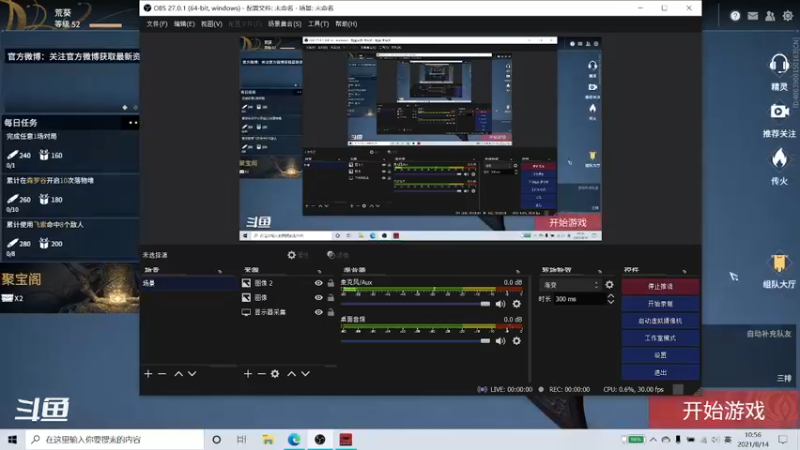Viewport: 800px width, 450px height.
Task: Move the source up in the Sources panel
Action: 291,374
